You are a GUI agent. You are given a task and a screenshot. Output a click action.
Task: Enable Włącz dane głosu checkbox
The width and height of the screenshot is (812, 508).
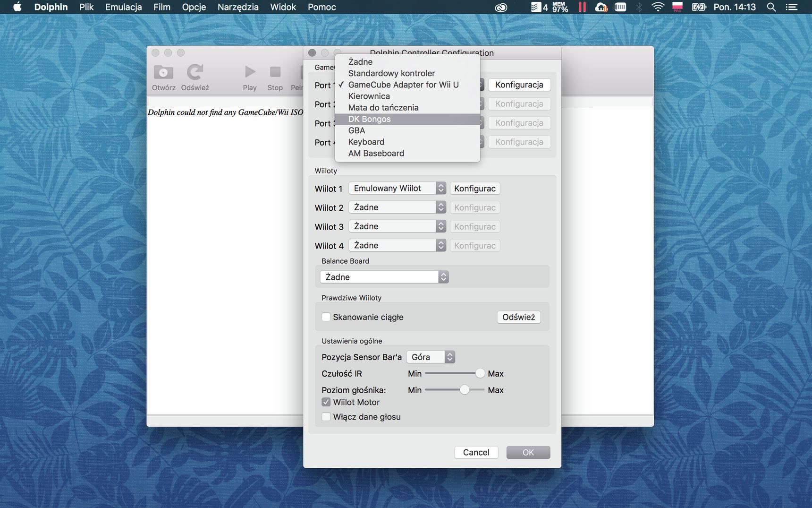tap(326, 417)
